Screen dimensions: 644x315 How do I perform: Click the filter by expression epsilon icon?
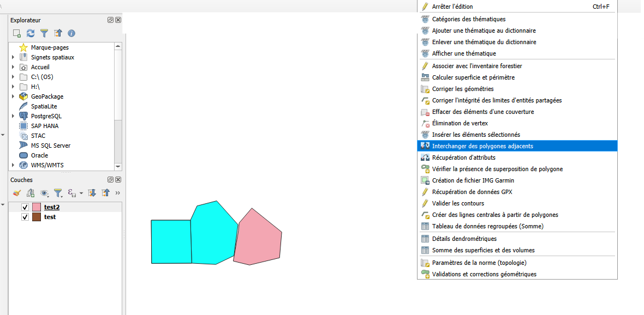pyautogui.click(x=71, y=193)
